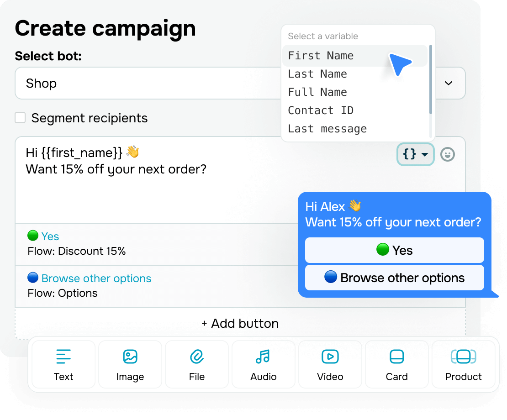Click Browse other options in preview
The image size is (507, 420).
395,278
